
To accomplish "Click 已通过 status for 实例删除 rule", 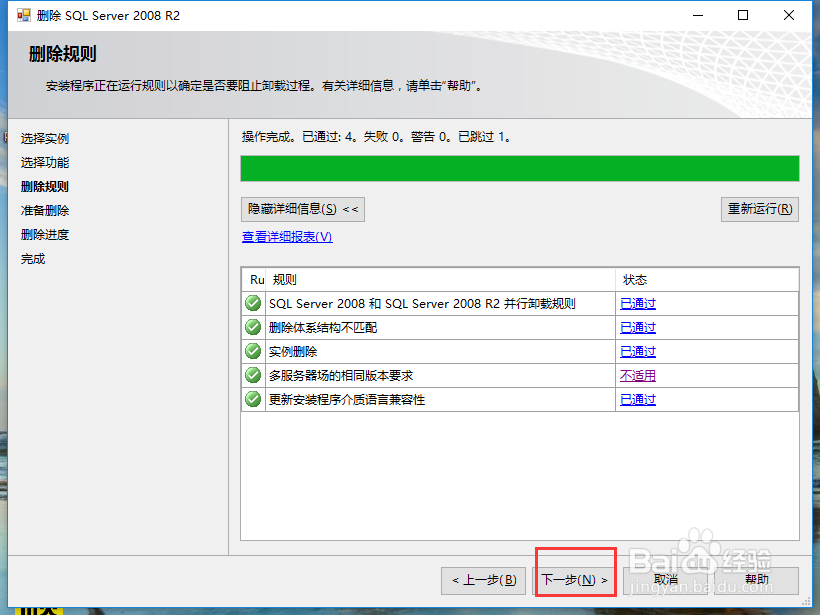I will (x=637, y=351).
